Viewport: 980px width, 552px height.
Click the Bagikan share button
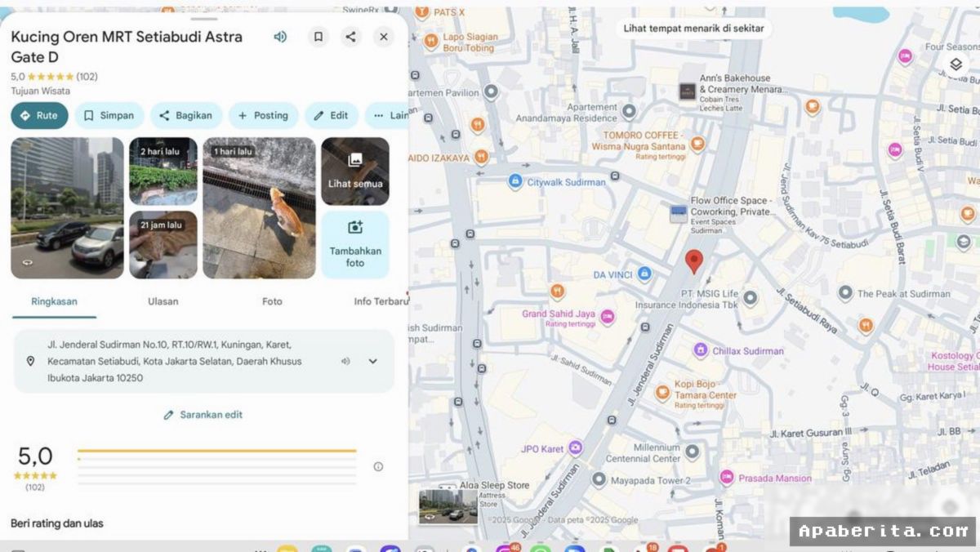[x=186, y=115]
